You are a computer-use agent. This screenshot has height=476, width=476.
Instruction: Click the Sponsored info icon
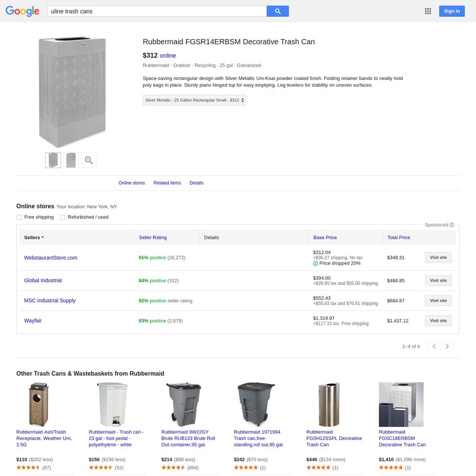[x=452, y=225]
